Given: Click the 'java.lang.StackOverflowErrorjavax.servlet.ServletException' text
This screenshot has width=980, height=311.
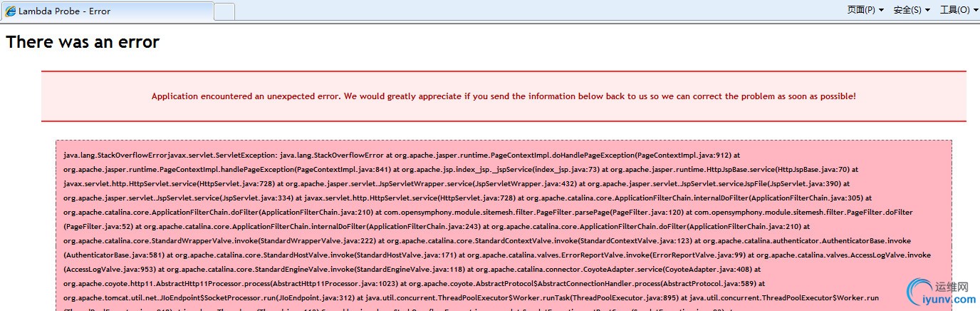Looking at the screenshot, I should [x=170, y=155].
